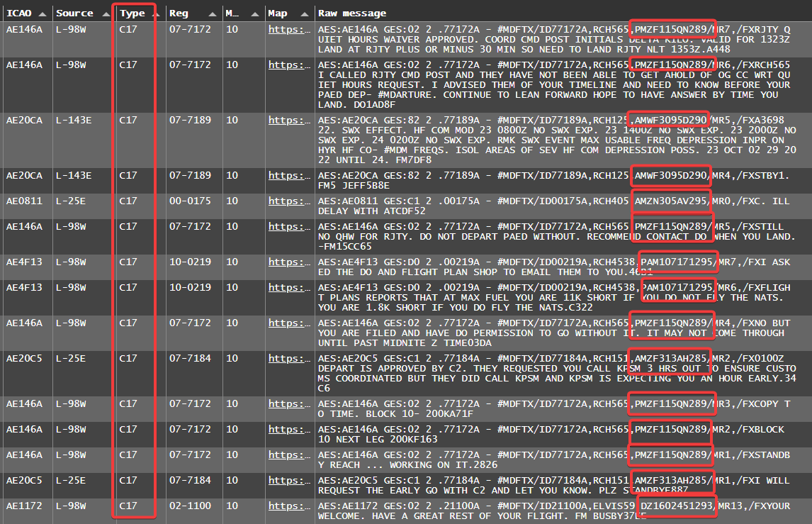Sort table by the Reg column header
812x524 pixels.
(179, 13)
